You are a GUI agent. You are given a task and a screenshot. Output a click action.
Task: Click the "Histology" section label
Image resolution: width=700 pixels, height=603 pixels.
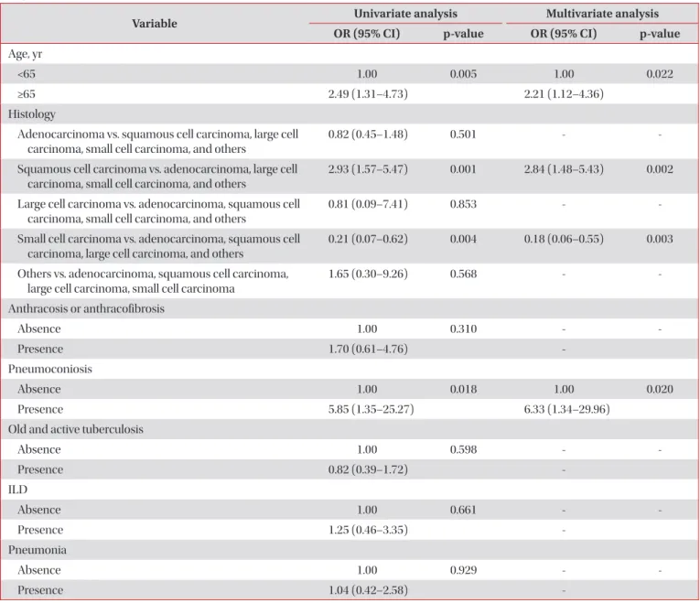(32, 114)
